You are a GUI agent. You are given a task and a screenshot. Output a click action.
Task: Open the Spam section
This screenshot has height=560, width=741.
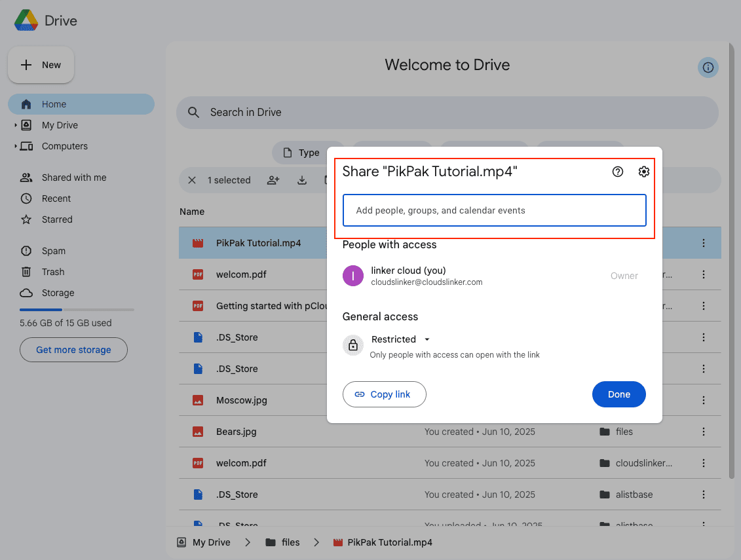(54, 251)
